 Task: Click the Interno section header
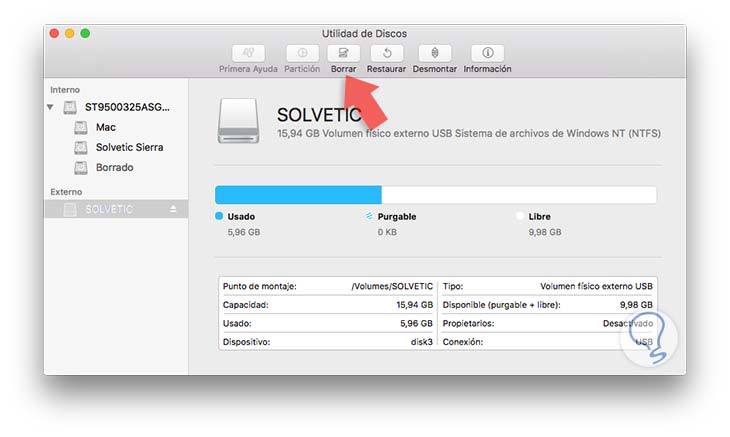(65, 90)
